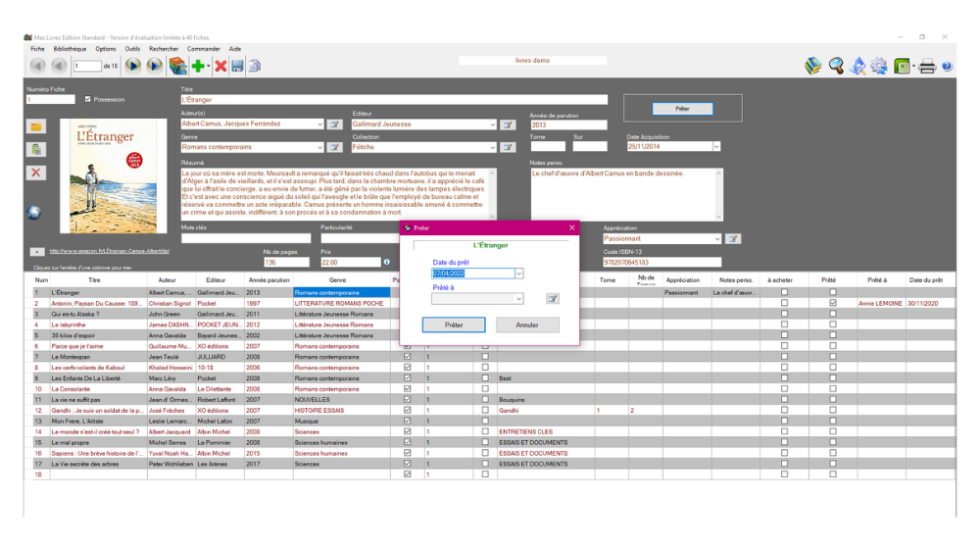Sort table by Titre column header
Screen dimensions: 980x549
tap(94, 280)
